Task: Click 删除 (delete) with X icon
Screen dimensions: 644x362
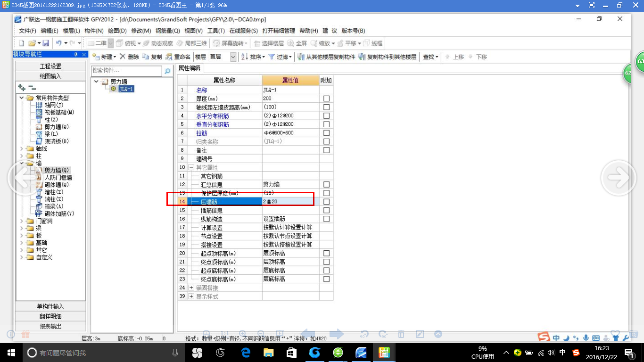Action: [129, 57]
